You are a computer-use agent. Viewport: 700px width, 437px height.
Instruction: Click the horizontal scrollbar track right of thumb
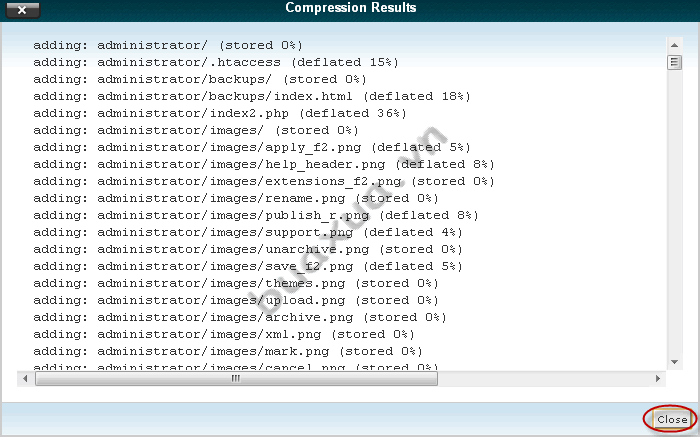(x=544, y=379)
